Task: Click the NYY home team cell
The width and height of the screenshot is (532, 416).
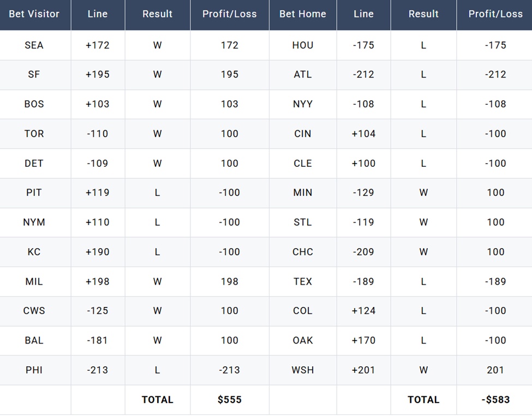Action: 302,104
